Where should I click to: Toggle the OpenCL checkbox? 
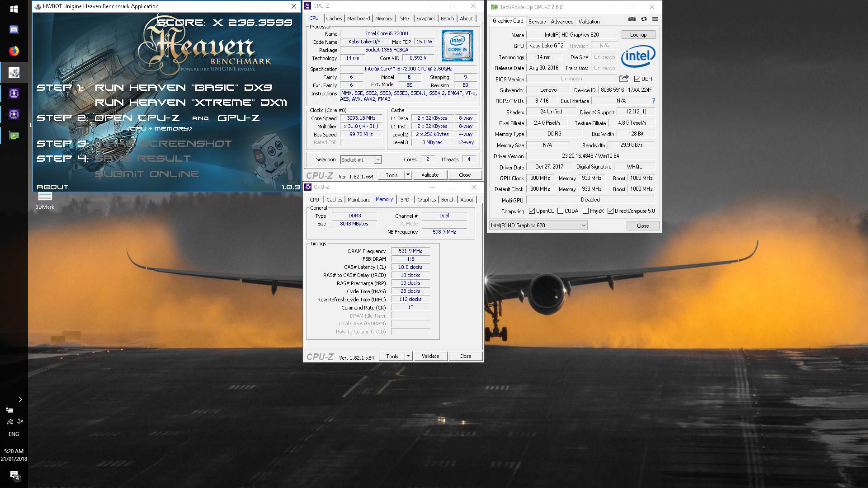[532, 211]
